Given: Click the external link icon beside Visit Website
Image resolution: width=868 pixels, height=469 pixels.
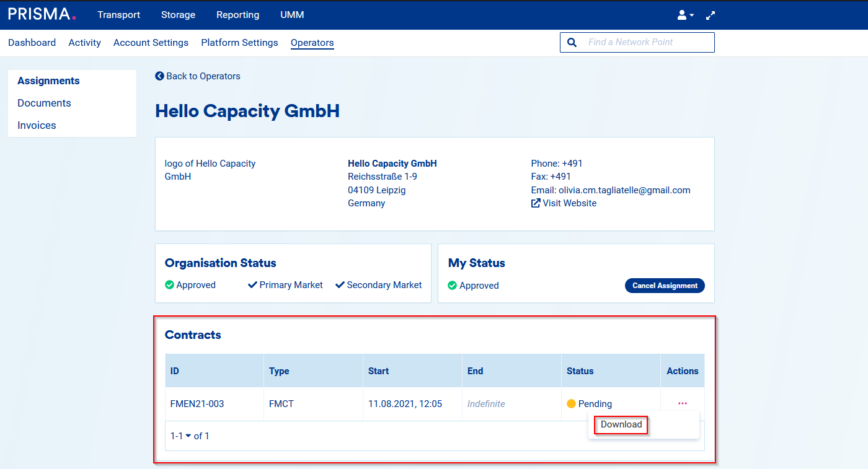Looking at the screenshot, I should (x=536, y=203).
